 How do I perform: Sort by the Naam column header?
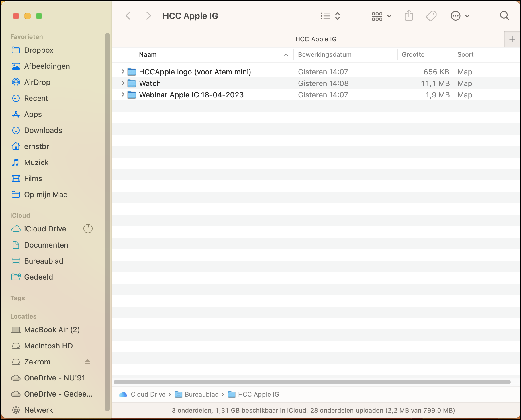pyautogui.click(x=203, y=54)
